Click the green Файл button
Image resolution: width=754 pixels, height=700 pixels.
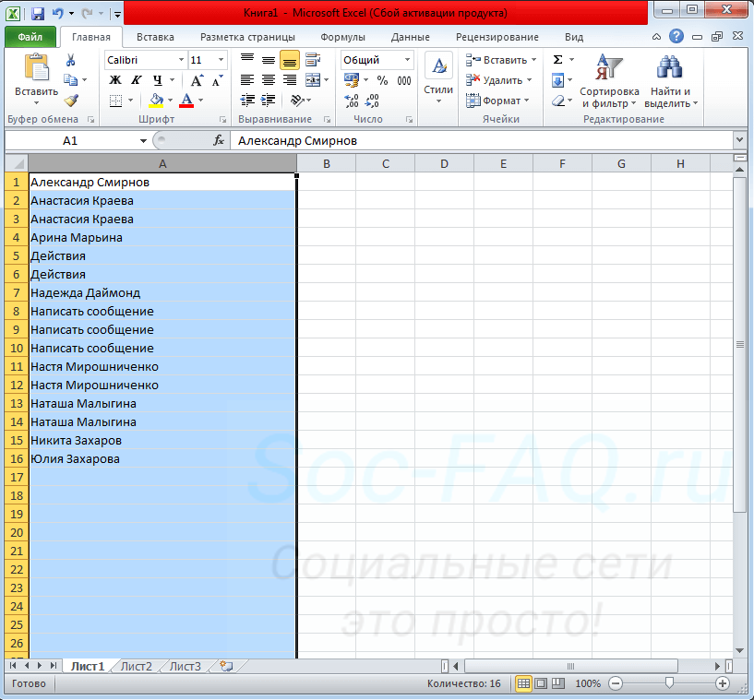pos(30,37)
